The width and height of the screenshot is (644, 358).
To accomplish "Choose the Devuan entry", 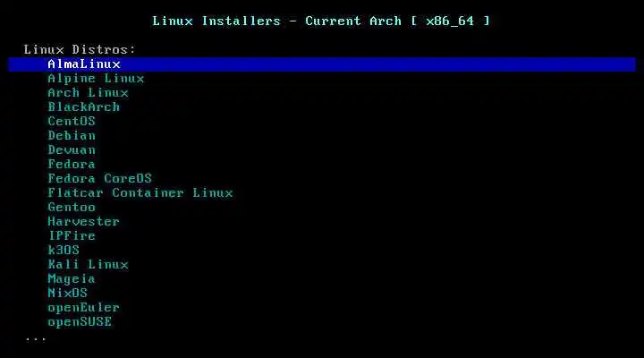I will (72, 150).
